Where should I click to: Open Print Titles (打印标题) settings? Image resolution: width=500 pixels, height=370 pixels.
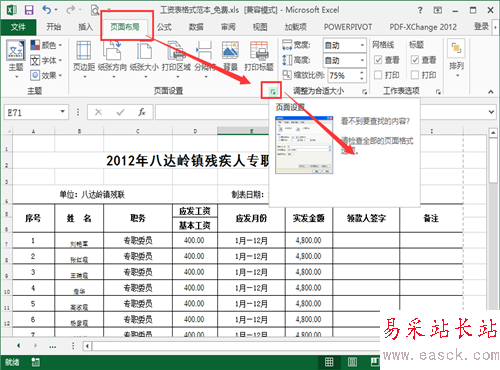259,56
